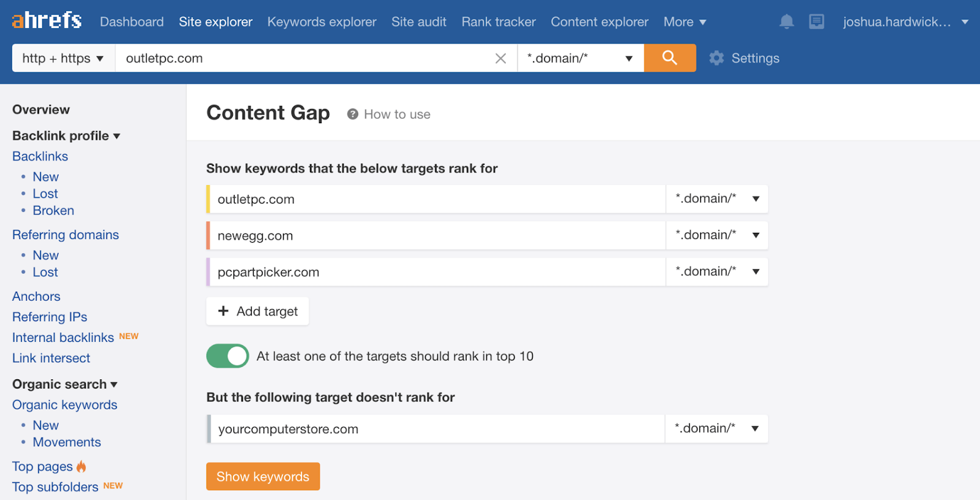Click the Add target button
980x500 pixels.
tap(257, 311)
